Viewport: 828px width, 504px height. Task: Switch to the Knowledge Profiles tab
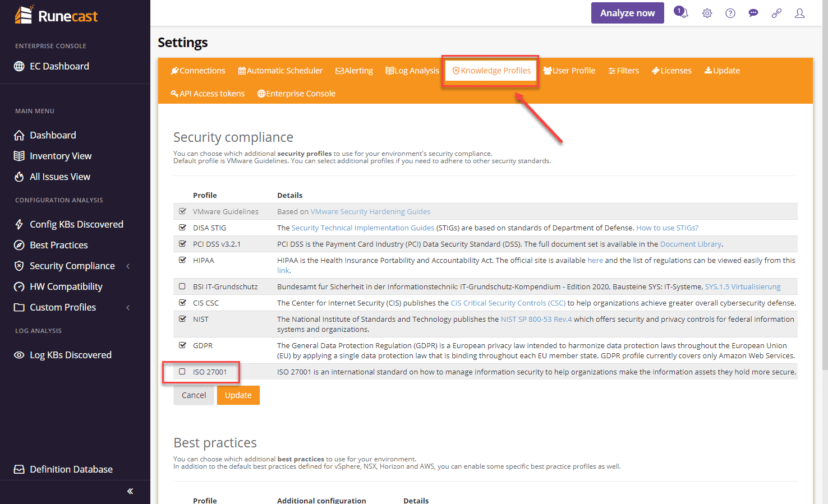click(491, 71)
